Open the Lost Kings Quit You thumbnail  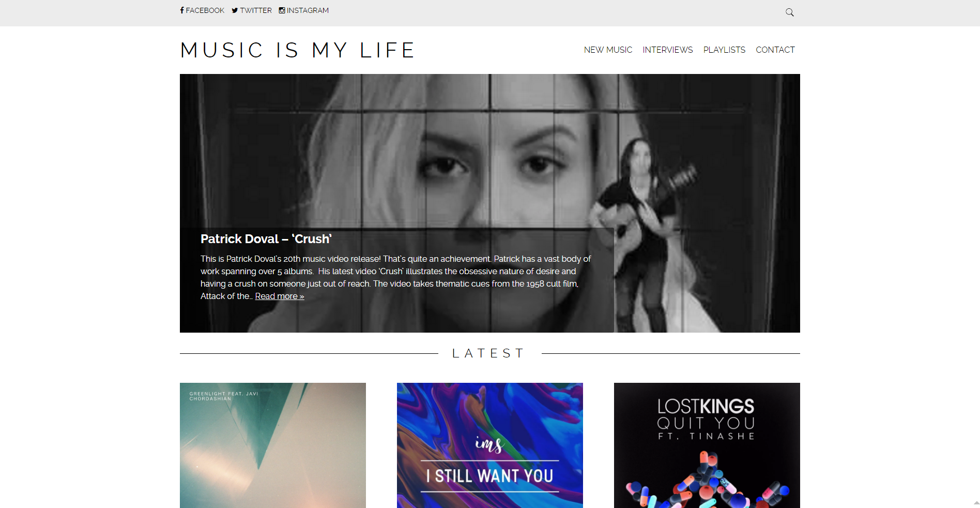point(707,445)
